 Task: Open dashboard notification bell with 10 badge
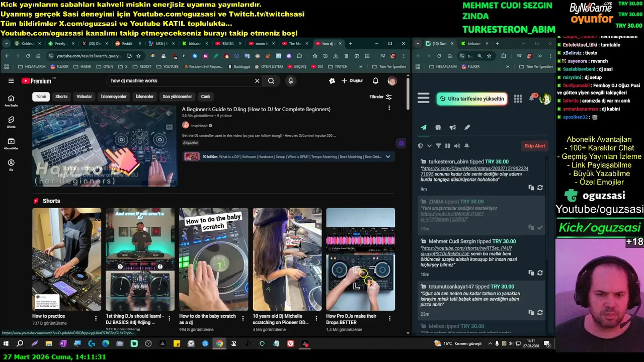click(532, 98)
